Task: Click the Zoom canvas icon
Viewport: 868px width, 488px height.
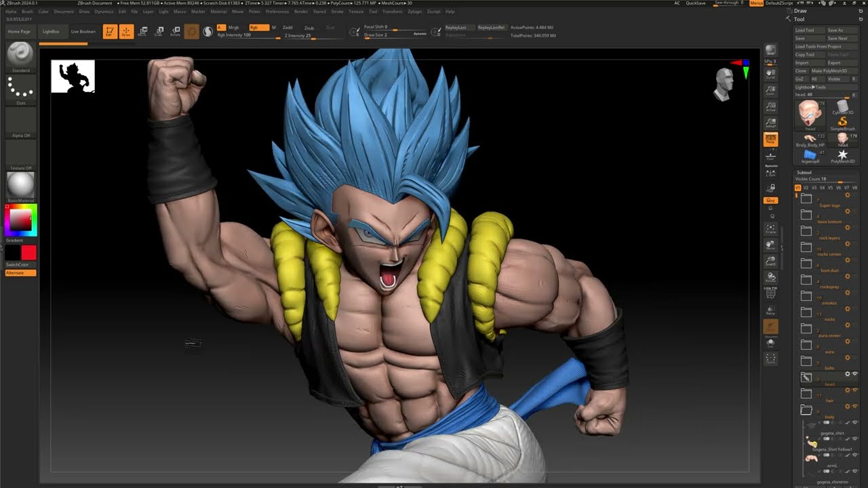Action: (770, 90)
